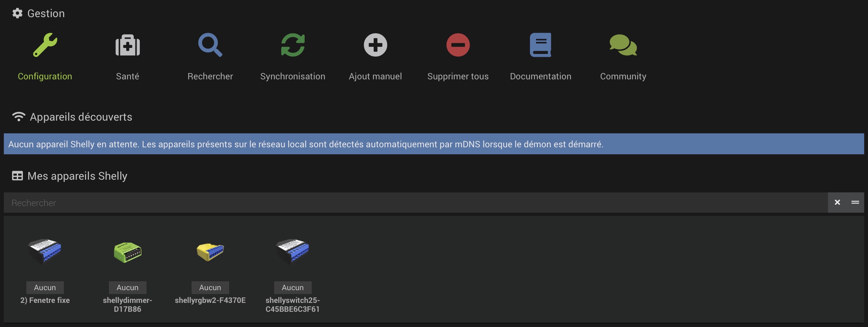Click the Community label

click(x=623, y=77)
